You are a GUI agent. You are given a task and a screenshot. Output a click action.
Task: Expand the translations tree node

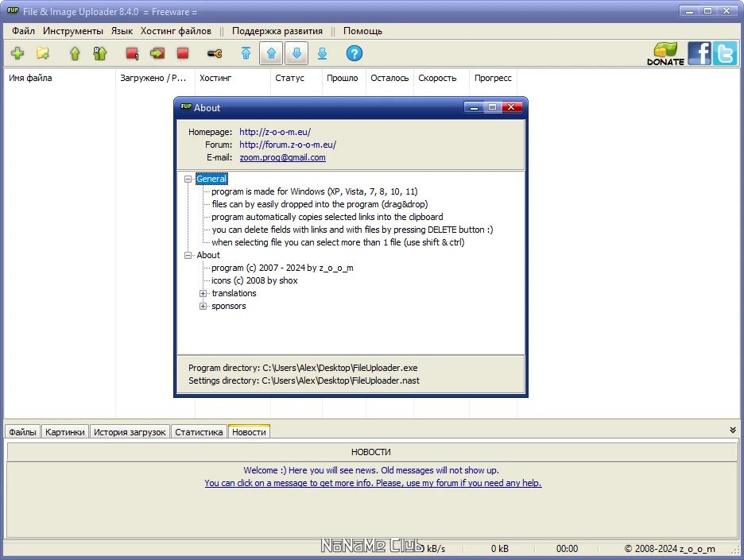pos(203,293)
